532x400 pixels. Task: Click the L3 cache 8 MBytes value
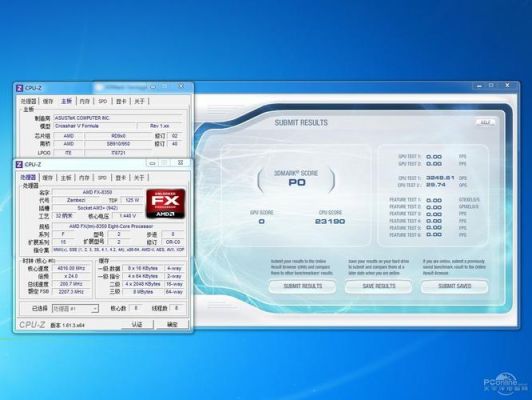coord(142,292)
